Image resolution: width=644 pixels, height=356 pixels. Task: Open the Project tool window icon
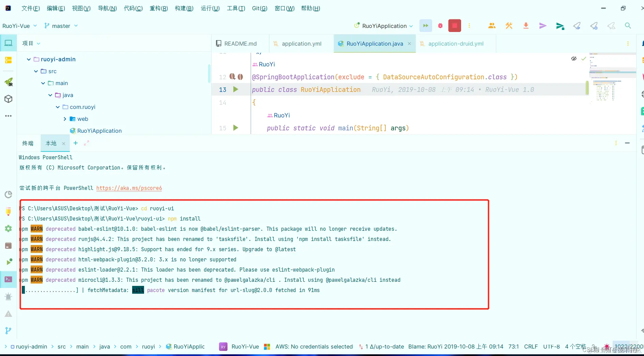coord(9,43)
